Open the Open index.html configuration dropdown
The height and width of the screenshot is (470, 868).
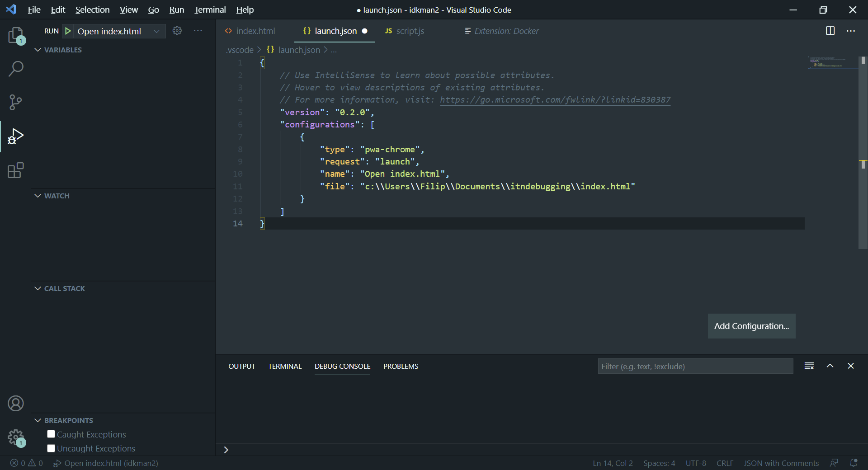[x=156, y=31]
